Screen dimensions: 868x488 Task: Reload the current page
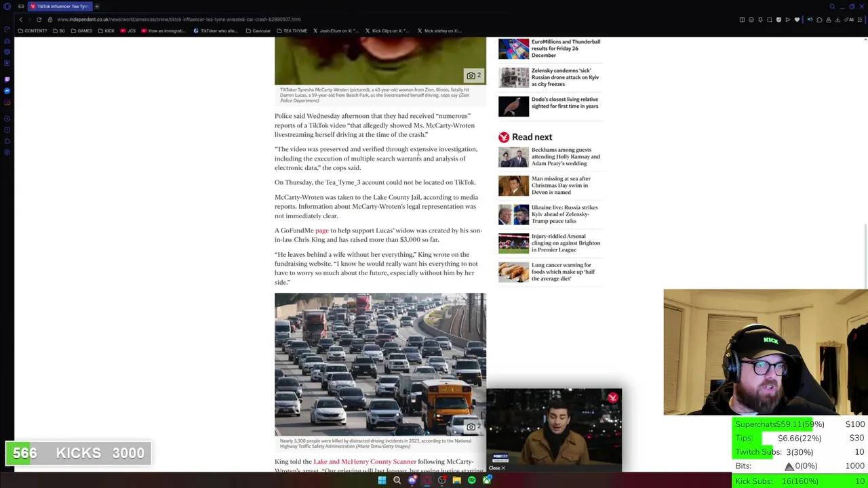(39, 20)
